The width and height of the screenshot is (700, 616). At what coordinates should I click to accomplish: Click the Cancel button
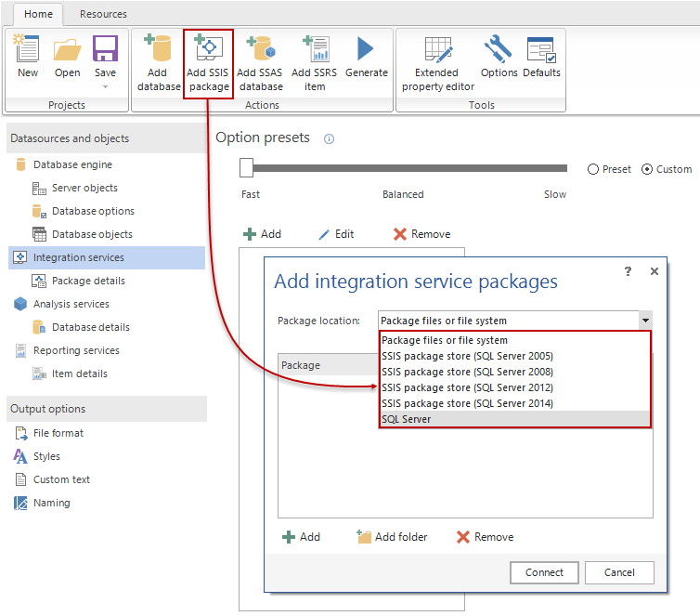pos(619,572)
